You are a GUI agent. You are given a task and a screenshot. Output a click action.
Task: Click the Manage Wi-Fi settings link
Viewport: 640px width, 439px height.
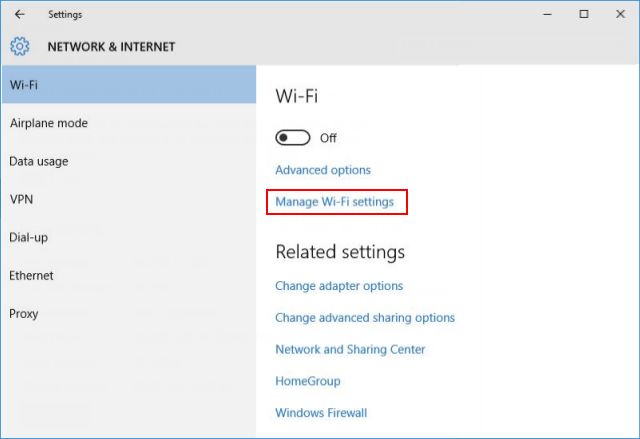point(335,202)
